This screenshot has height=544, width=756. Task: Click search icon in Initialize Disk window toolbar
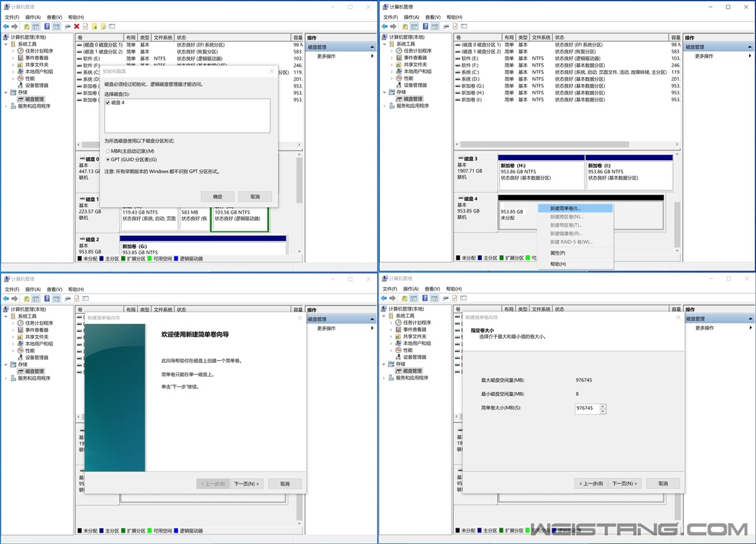point(103,26)
